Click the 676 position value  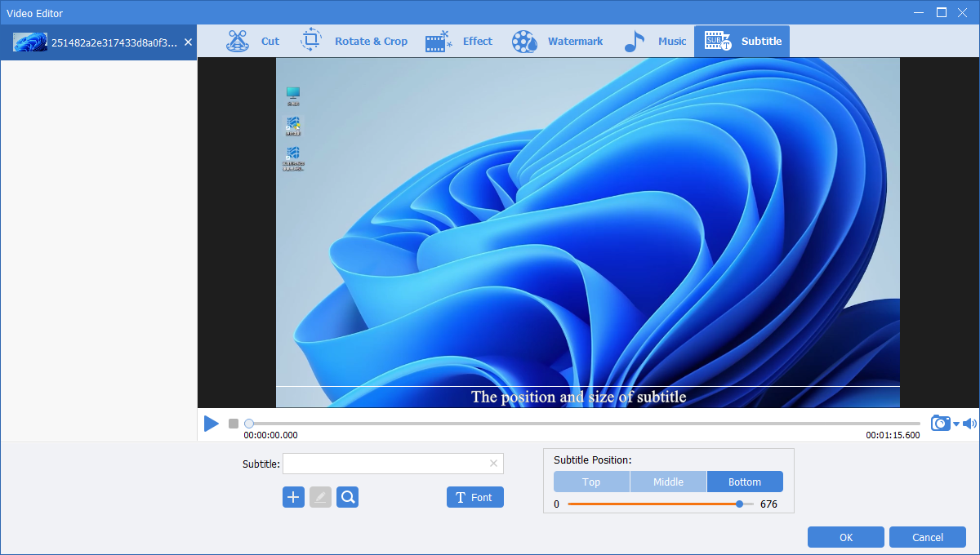(768, 504)
